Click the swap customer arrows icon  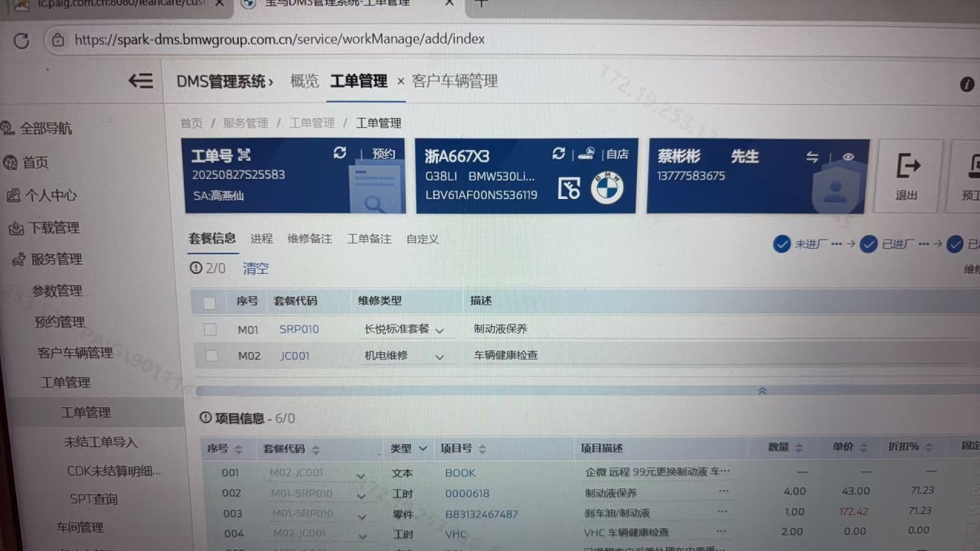coord(812,157)
